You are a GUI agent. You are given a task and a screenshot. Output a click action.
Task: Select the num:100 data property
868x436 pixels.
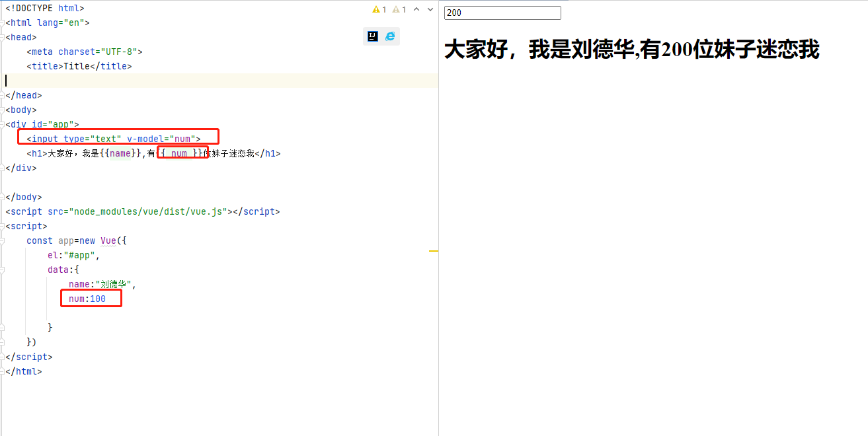[x=91, y=298]
